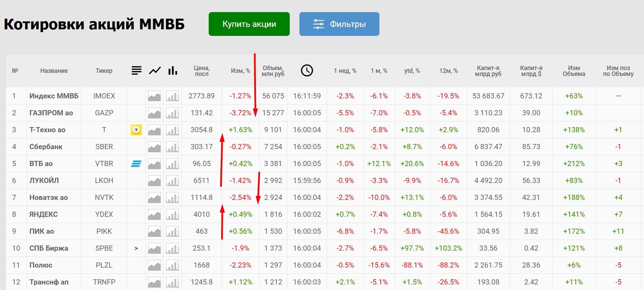
Task: Sort by the 1 нед, % column
Action: tap(345, 71)
